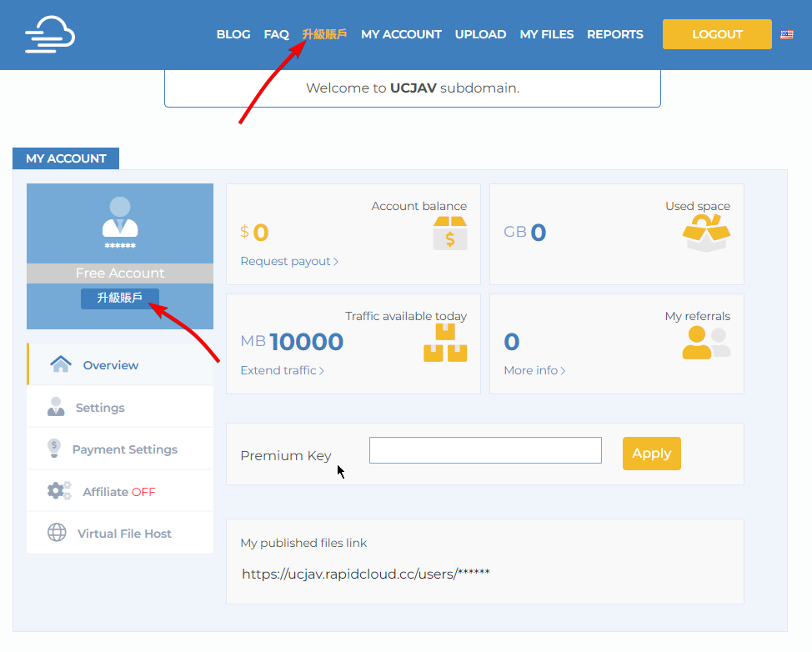Click the Virtual File Host globe icon
This screenshot has height=652, width=812.
[57, 533]
